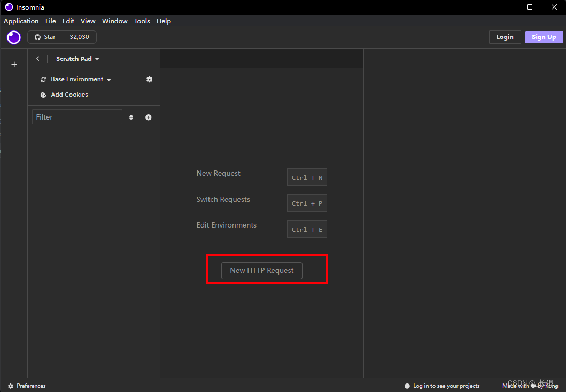Image resolution: width=566 pixels, height=392 pixels.
Task: Open environment settings gear icon
Action: pos(149,80)
